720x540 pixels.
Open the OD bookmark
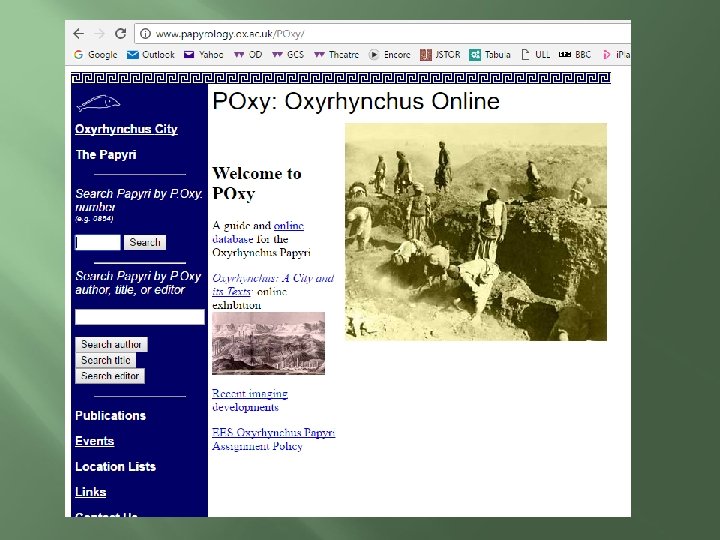point(248,55)
